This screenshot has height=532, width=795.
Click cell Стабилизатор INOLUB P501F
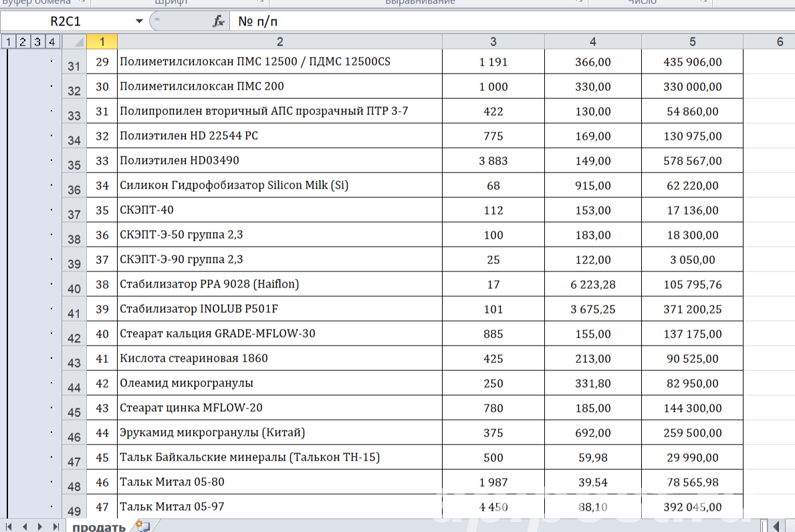[280, 309]
